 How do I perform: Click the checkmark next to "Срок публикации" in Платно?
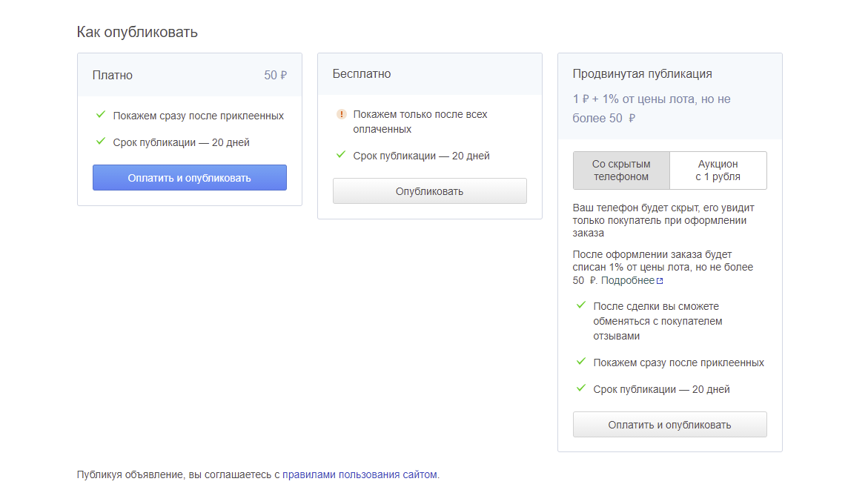pyautogui.click(x=101, y=142)
